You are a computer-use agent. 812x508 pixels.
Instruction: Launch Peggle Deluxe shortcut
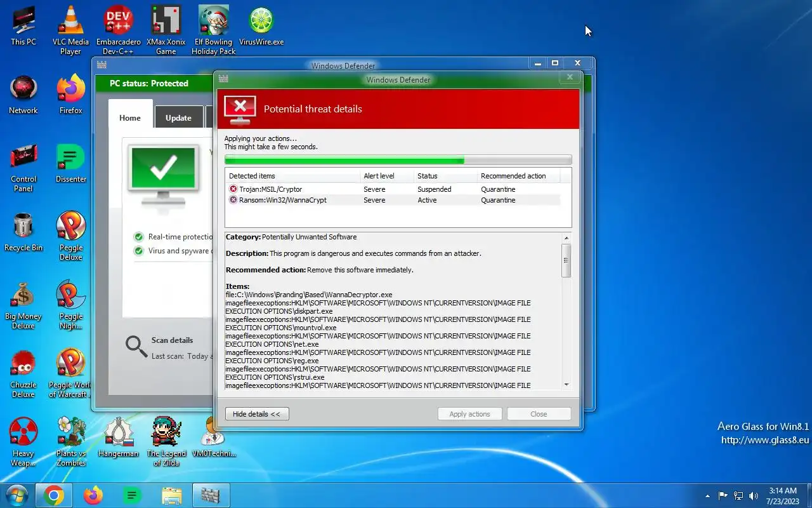coord(71,236)
